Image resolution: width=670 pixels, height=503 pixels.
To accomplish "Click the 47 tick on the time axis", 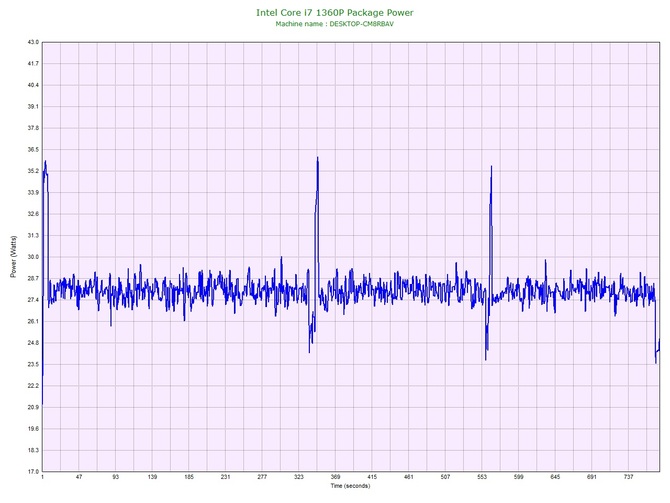I will click(79, 477).
